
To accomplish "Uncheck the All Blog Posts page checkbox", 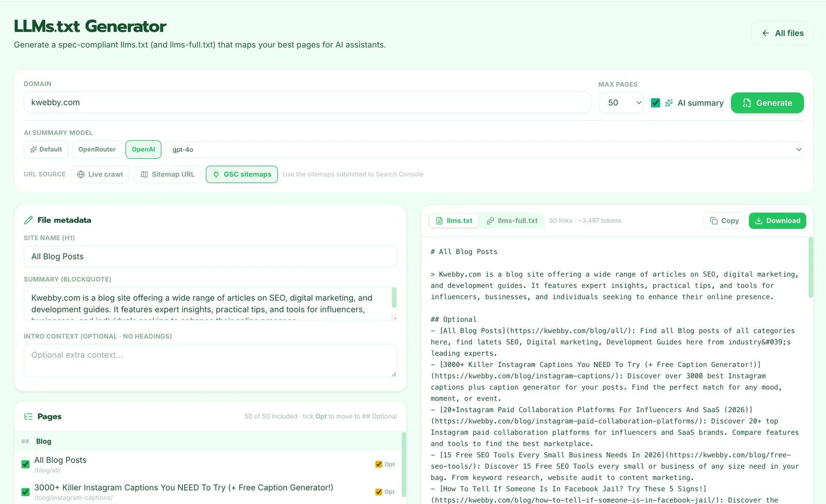I will point(25,464).
